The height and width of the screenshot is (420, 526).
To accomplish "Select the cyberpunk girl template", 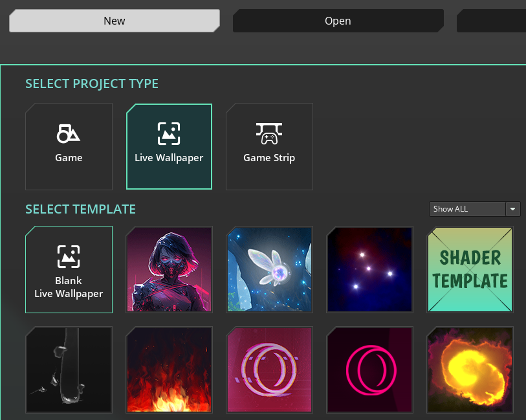I will [169, 269].
